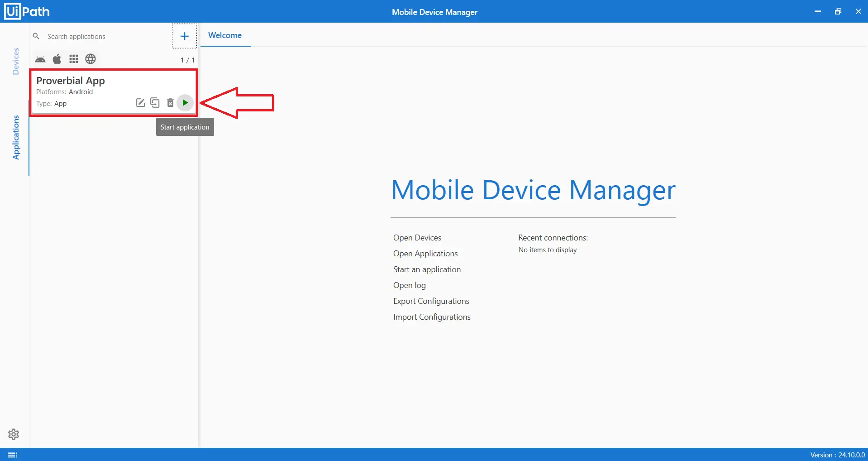Open the Import Configurations link
868x461 pixels.
pyautogui.click(x=432, y=317)
